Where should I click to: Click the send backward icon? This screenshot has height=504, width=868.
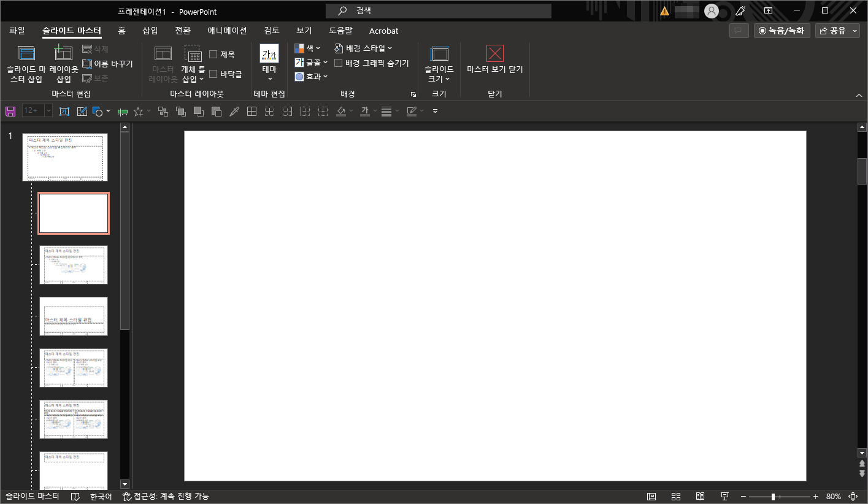(216, 111)
